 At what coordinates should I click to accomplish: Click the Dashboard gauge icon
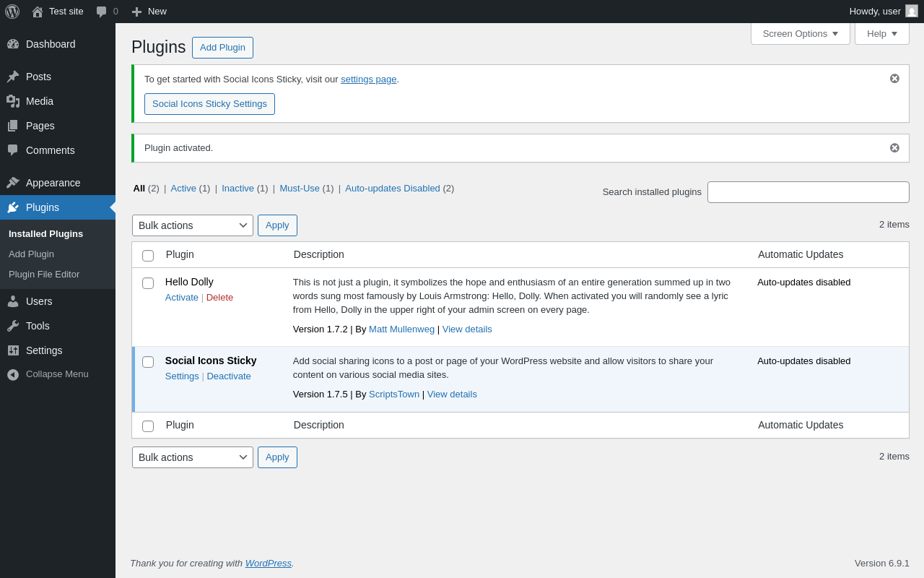[13, 44]
